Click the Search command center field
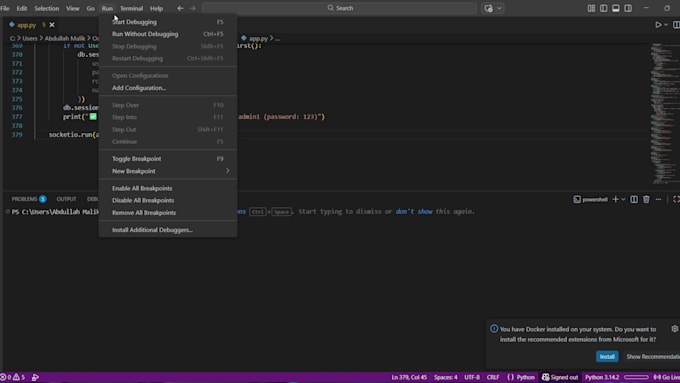680x383 pixels. [x=339, y=8]
